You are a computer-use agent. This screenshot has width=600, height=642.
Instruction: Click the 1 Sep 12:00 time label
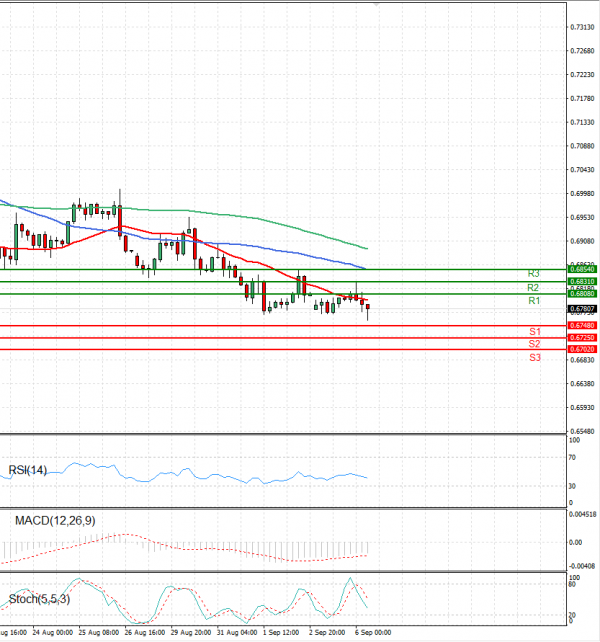(x=281, y=633)
